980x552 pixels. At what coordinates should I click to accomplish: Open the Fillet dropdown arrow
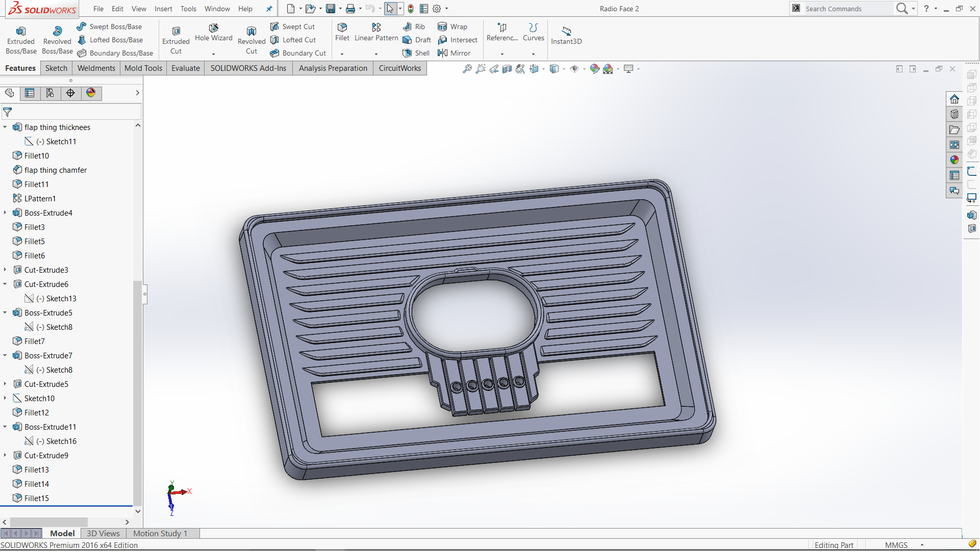point(342,54)
